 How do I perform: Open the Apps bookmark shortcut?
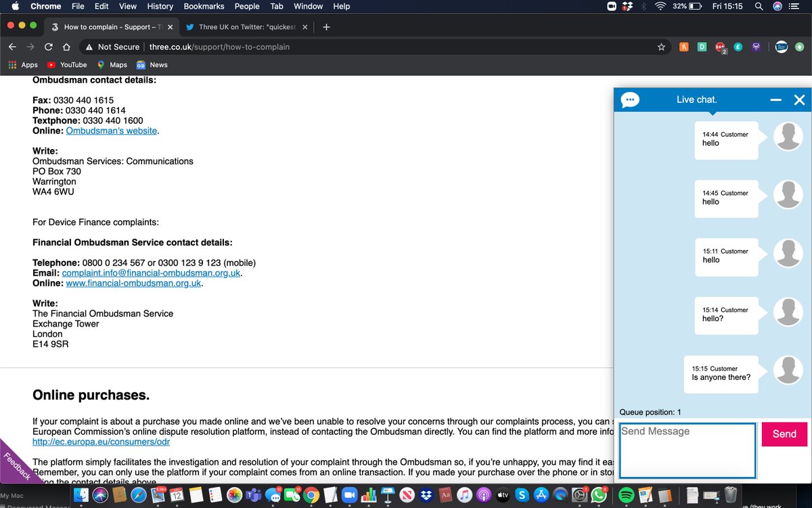coord(23,65)
